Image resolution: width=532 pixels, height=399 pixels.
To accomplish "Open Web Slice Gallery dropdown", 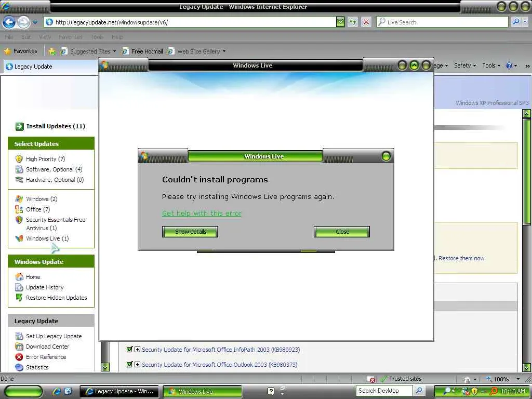I will [196, 51].
